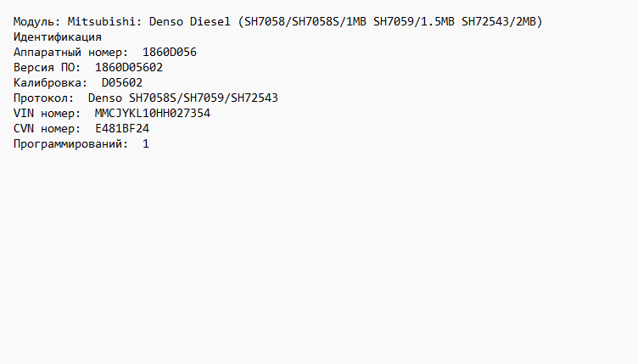Click "SH72543/2MB" in the module line
Screen dimensions: 638x364
501,21
